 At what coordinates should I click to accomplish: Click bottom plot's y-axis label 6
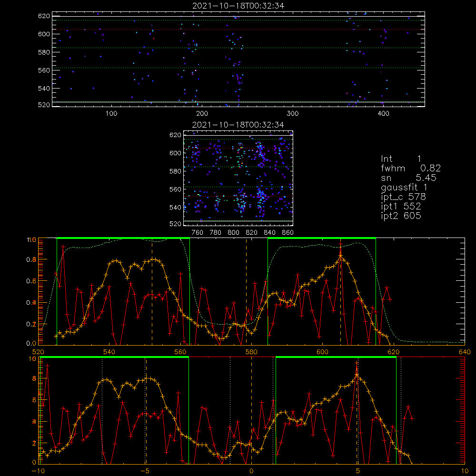coord(34,400)
